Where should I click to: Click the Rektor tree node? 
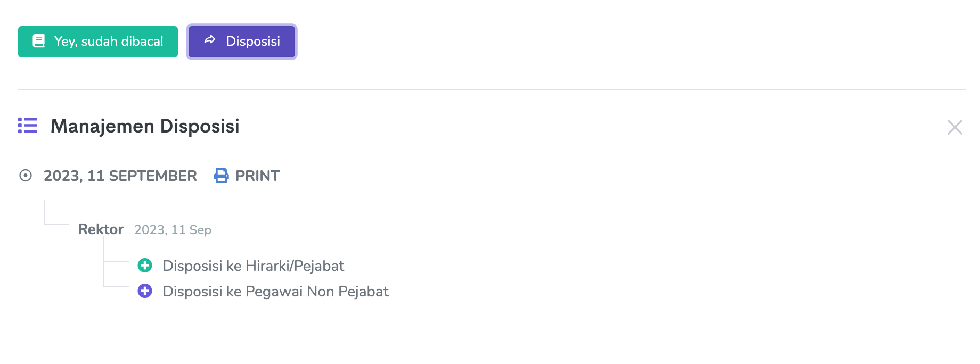[101, 229]
